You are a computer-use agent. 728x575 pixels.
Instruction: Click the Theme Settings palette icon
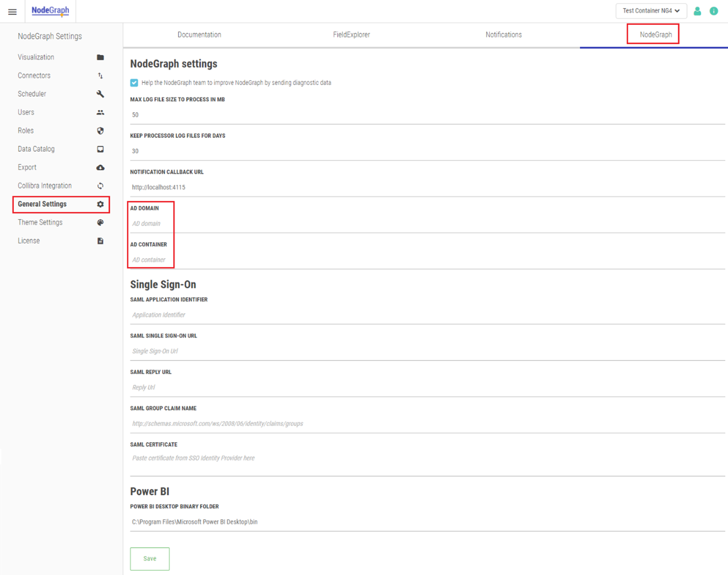100,223
